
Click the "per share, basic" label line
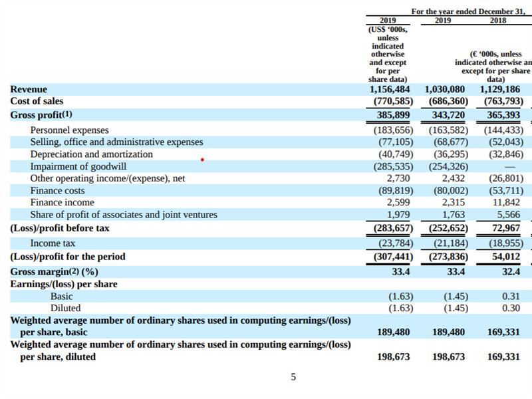54,332
